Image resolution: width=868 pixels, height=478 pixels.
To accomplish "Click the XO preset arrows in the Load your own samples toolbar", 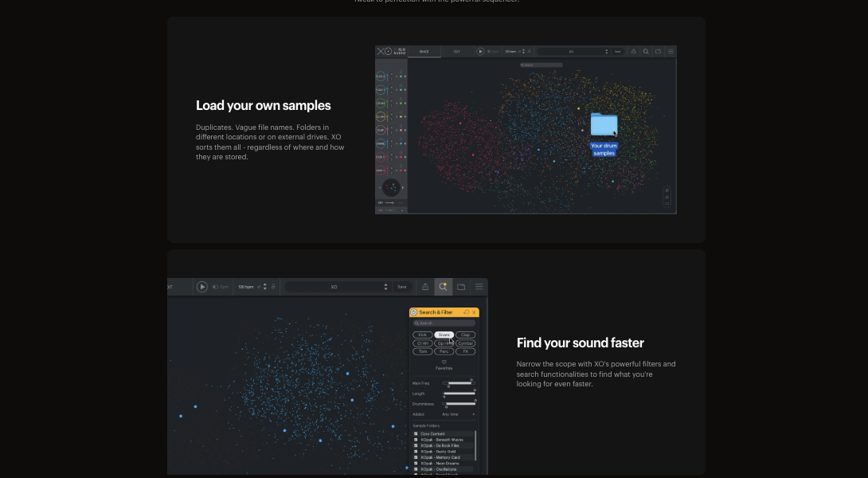I will [606, 52].
